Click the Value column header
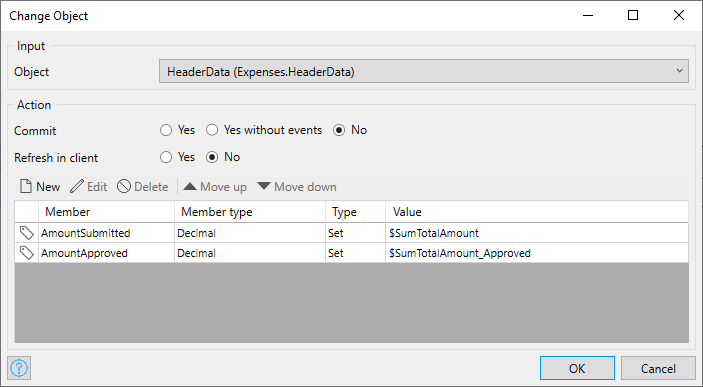703x387 pixels. [537, 212]
